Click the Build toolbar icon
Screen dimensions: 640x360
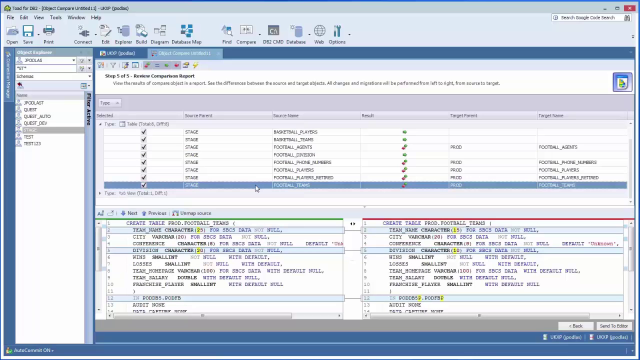141,34
